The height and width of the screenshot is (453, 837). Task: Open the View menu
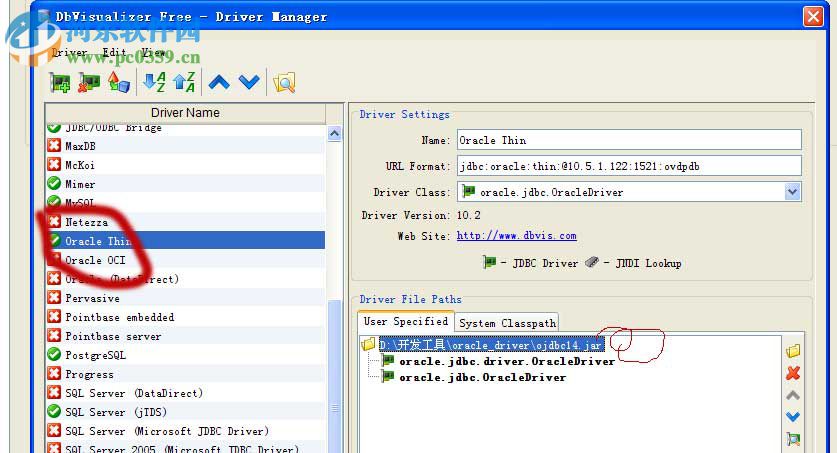(153, 52)
